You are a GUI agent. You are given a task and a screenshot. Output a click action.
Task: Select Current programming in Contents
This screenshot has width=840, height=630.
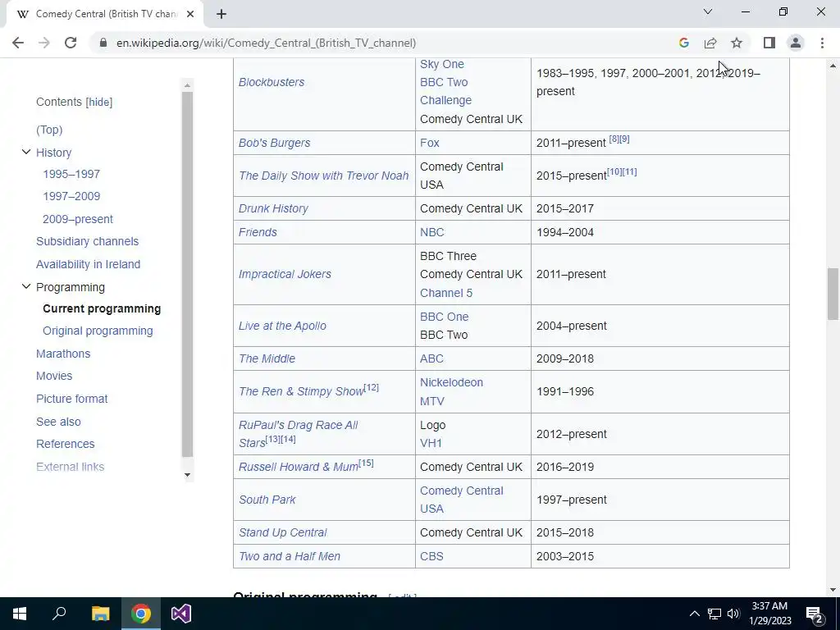pyautogui.click(x=102, y=308)
